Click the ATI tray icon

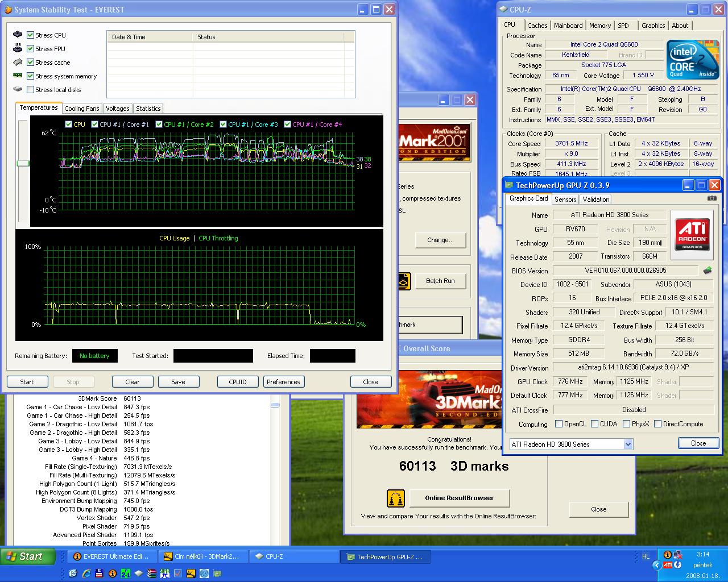pos(668,565)
